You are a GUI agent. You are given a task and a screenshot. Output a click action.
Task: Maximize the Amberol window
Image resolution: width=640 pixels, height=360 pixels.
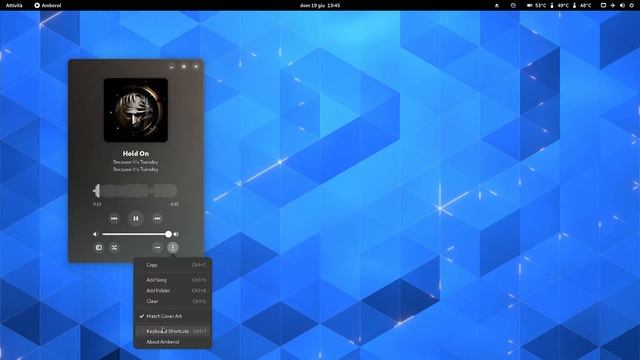coord(184,67)
